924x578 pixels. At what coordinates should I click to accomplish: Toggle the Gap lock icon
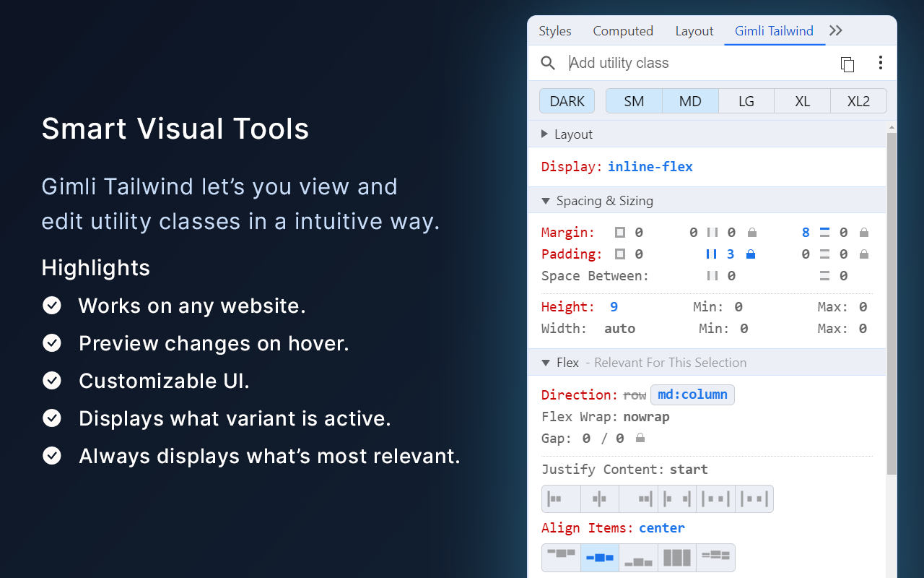[640, 438]
